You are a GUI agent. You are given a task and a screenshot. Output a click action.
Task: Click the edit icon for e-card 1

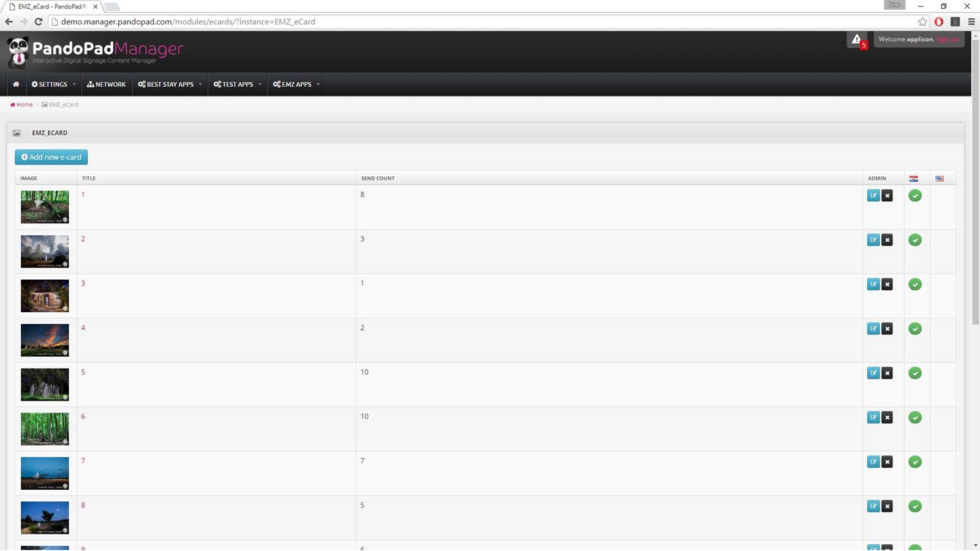(873, 195)
